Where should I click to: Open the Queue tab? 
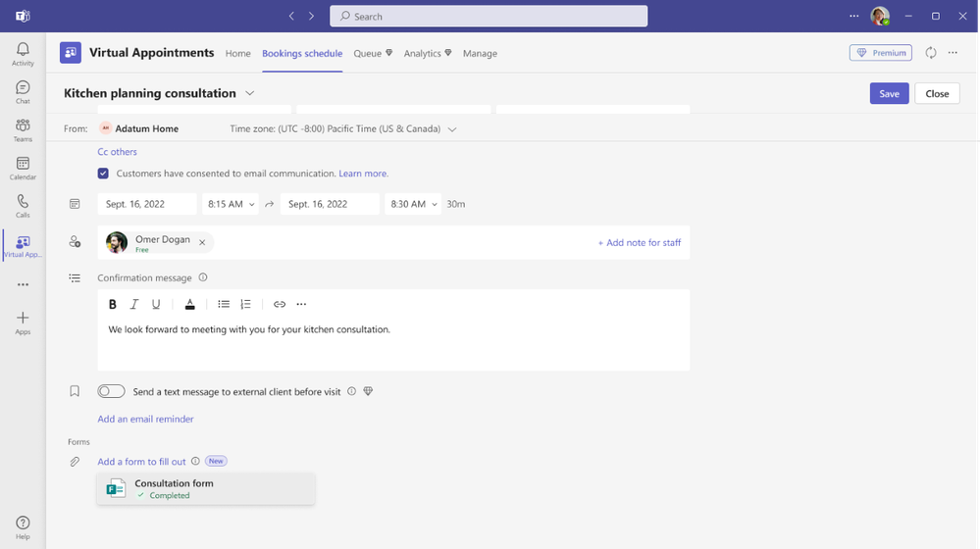[x=373, y=53]
